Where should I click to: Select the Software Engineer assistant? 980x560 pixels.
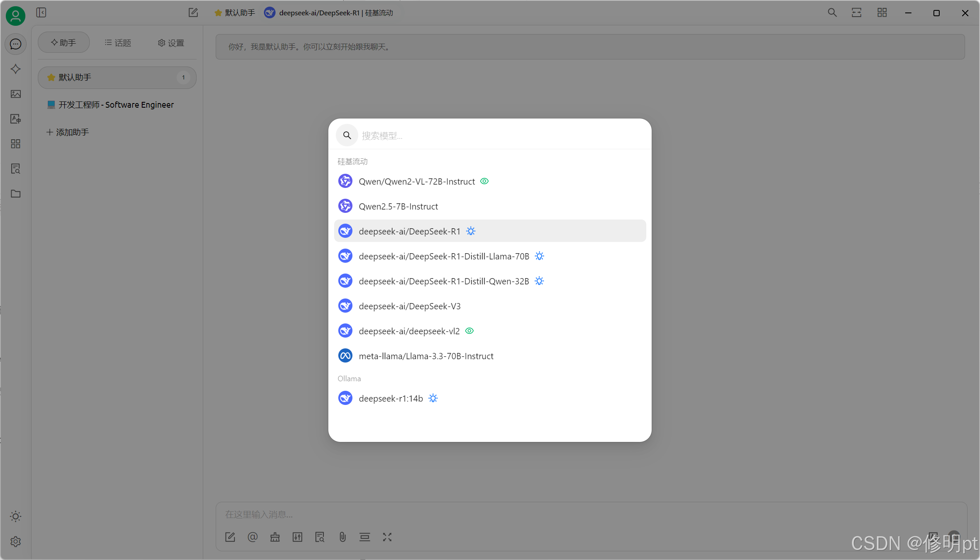(x=116, y=105)
